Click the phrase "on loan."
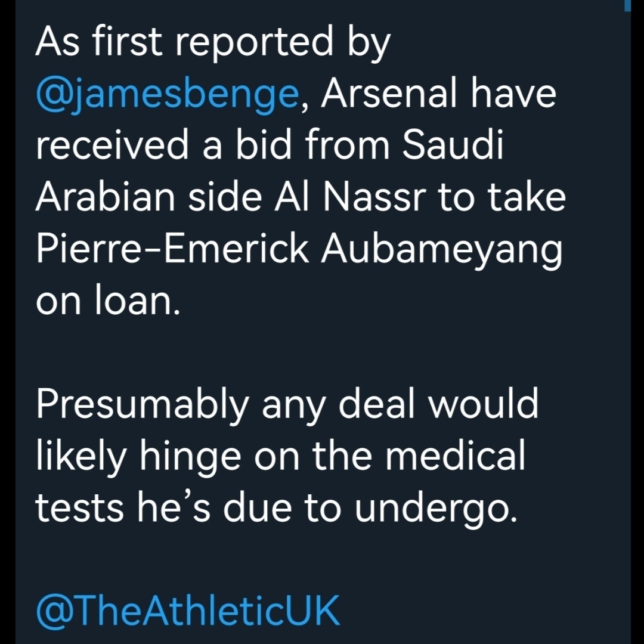644x644 pixels. (108, 301)
